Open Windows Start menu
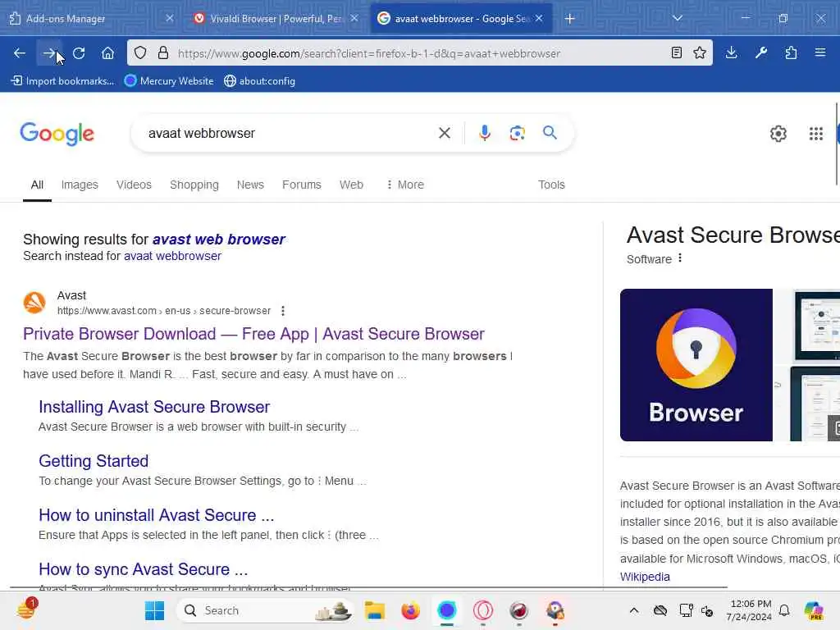 (155, 610)
